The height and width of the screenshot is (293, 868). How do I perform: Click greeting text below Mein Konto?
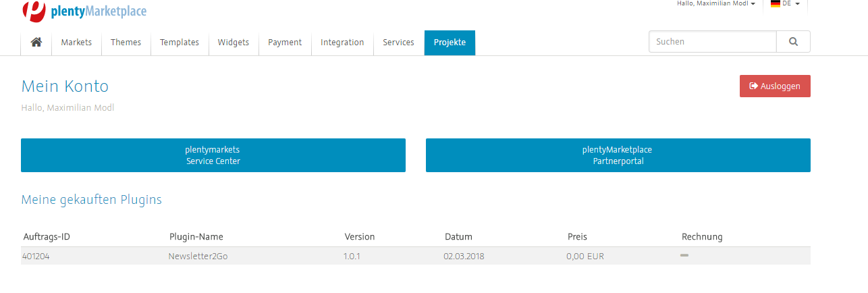67,107
